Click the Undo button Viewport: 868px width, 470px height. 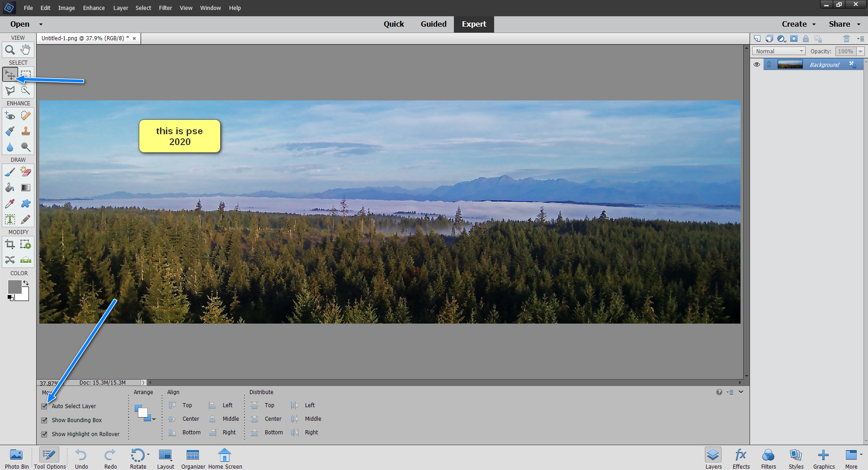(x=81, y=456)
